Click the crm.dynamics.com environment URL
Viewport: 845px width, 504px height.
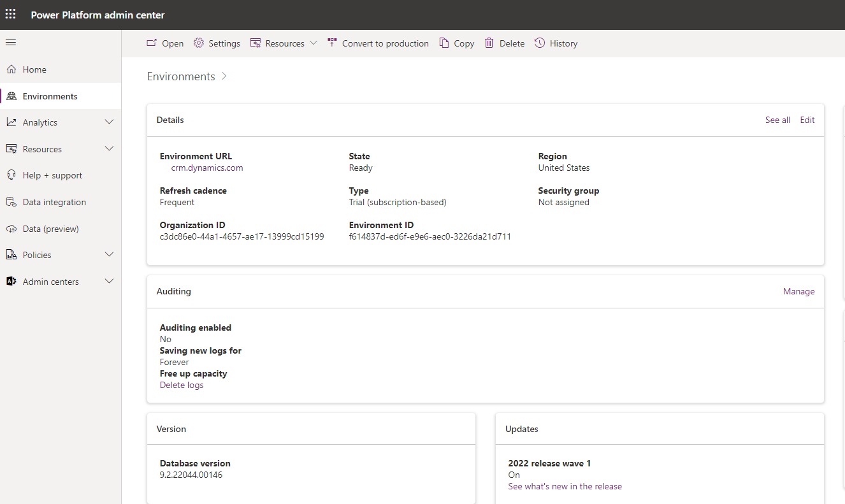(x=207, y=168)
